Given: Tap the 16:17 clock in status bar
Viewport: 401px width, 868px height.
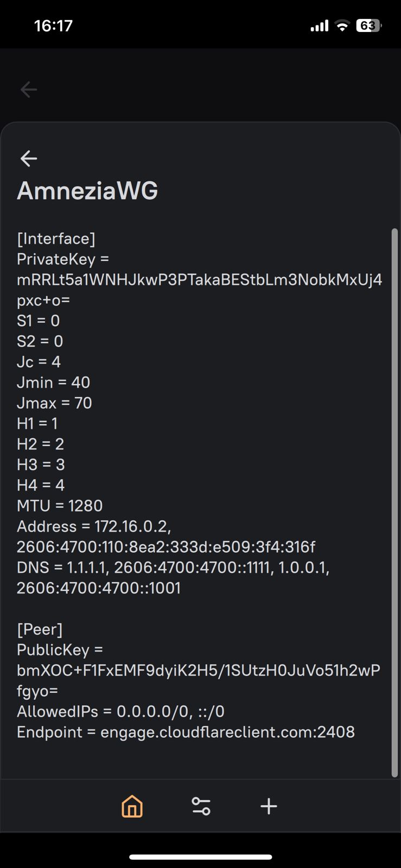Looking at the screenshot, I should click(x=53, y=25).
